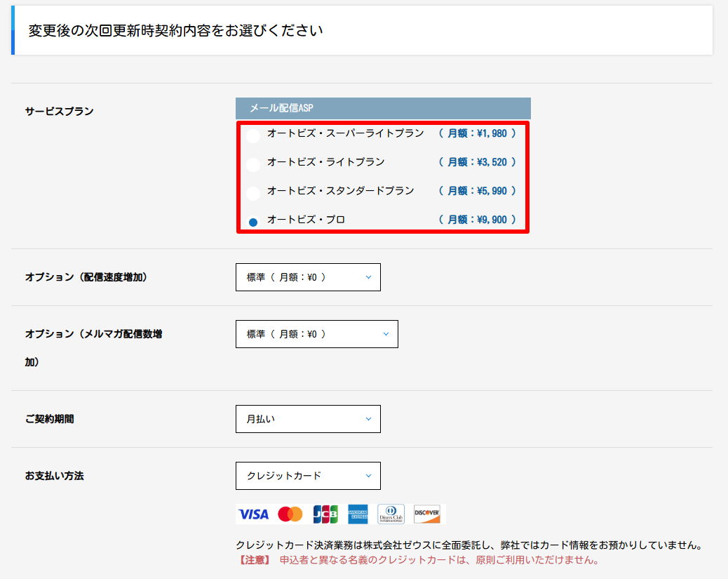Click the 変更後の次回更新時契約内容 heading
728x579 pixels.
point(175,31)
